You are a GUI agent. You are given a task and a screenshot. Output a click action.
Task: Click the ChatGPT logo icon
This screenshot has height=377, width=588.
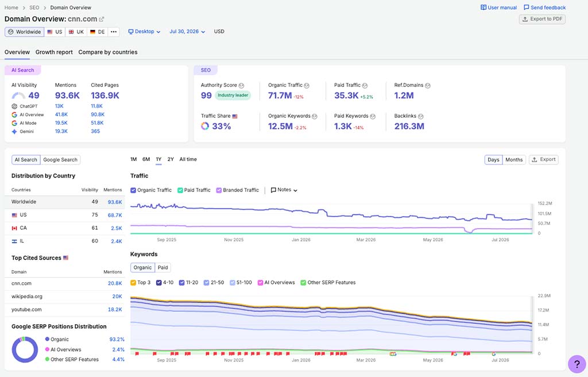(x=14, y=106)
